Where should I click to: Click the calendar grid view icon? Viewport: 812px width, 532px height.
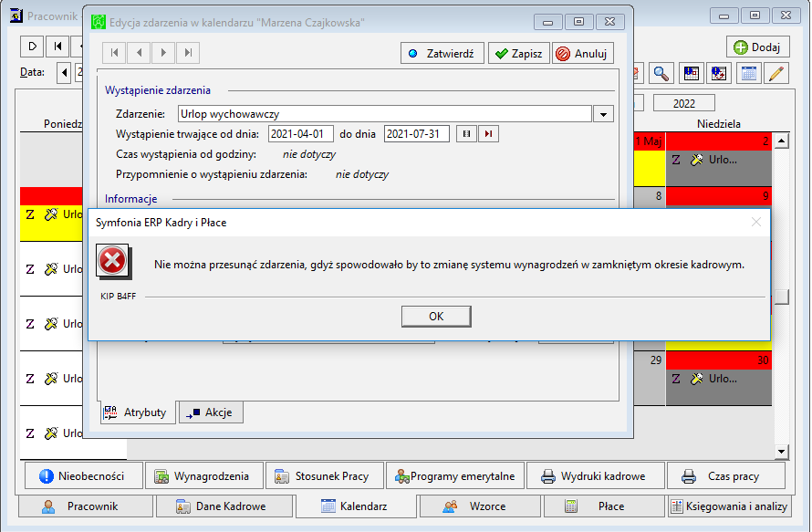tap(748, 74)
